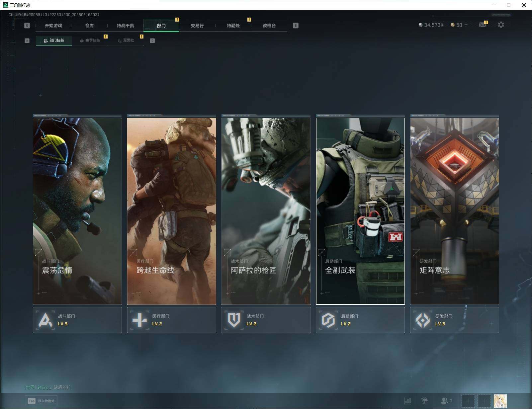Viewport: 532px width, 409px height.
Task: Select the 研发部门 LV.3 diamond icon
Action: [423, 320]
